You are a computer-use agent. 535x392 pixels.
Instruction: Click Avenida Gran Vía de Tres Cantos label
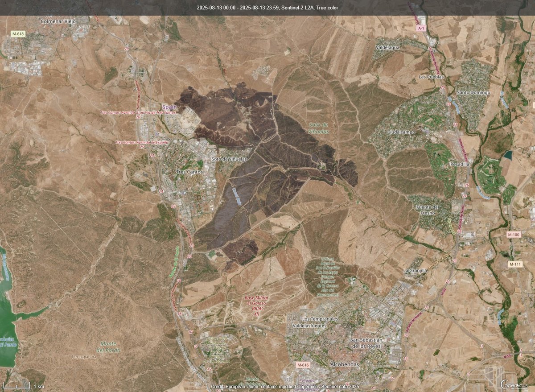coord(138,113)
